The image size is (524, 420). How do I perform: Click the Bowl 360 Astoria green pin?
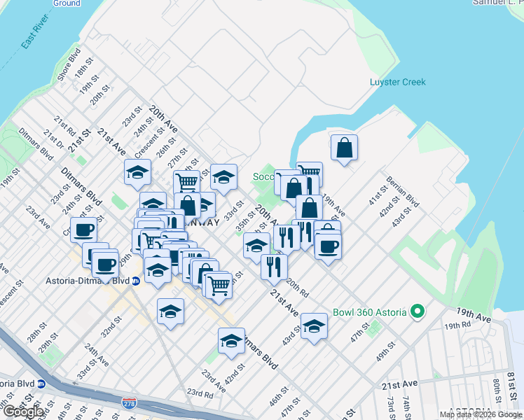point(417,311)
